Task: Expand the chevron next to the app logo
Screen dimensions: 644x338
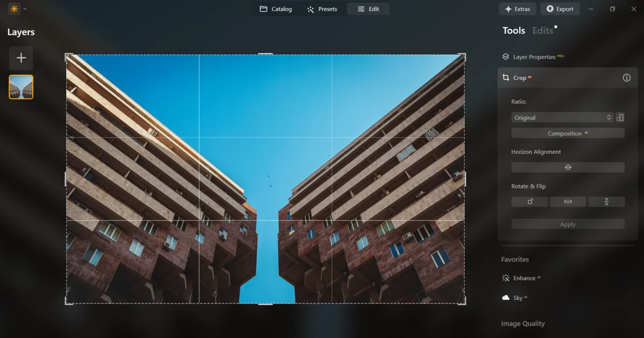Action: coord(24,9)
